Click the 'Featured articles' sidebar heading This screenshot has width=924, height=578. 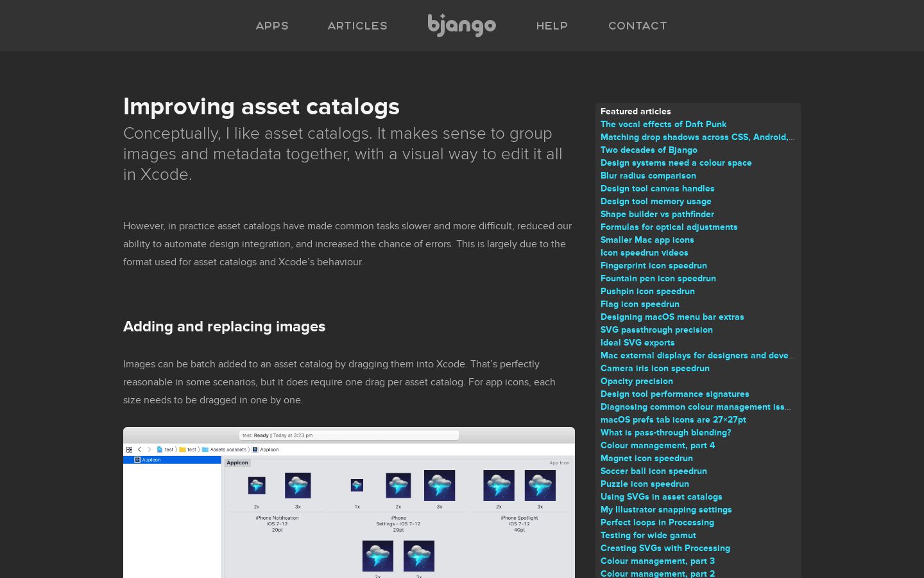coord(635,111)
